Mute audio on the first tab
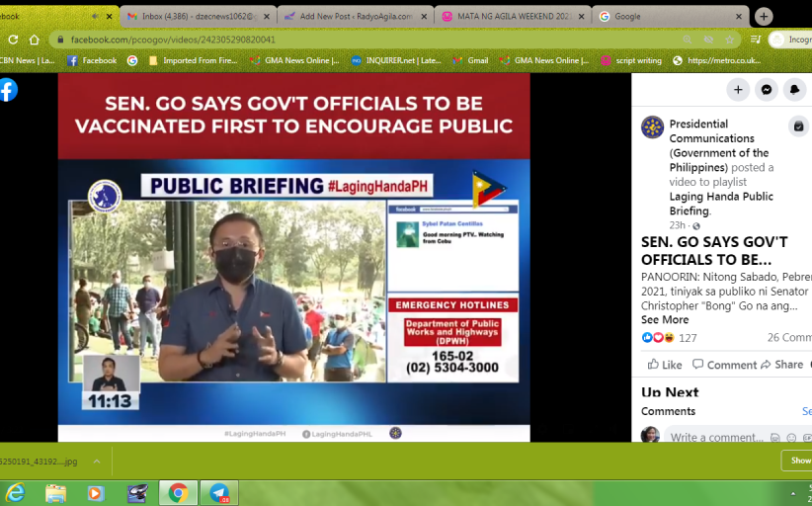This screenshot has height=506, width=812. pos(95,17)
